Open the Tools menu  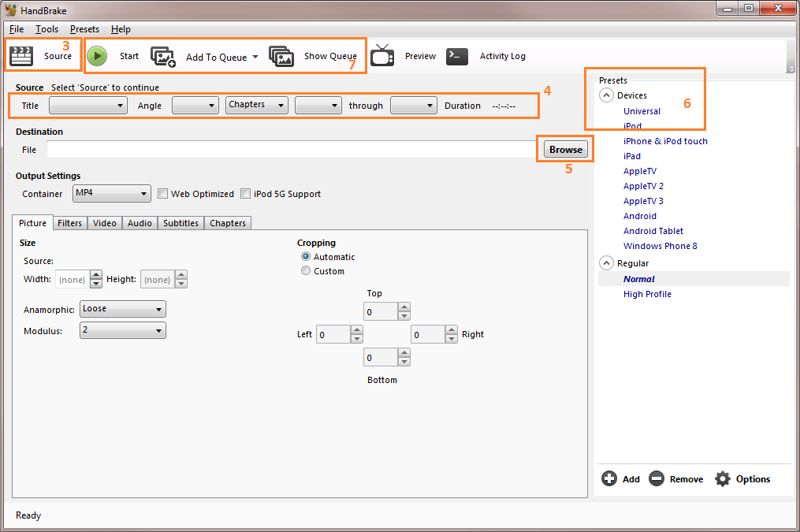pos(47,29)
